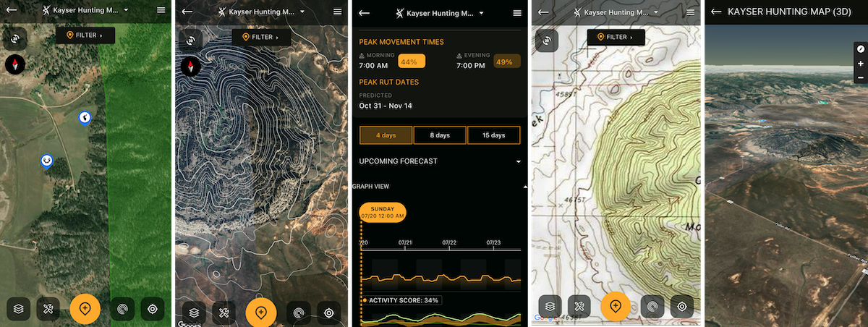The image size is (868, 327).
Task: Tap the 3D rotate icon on contour-line map
Action: (x=190, y=41)
